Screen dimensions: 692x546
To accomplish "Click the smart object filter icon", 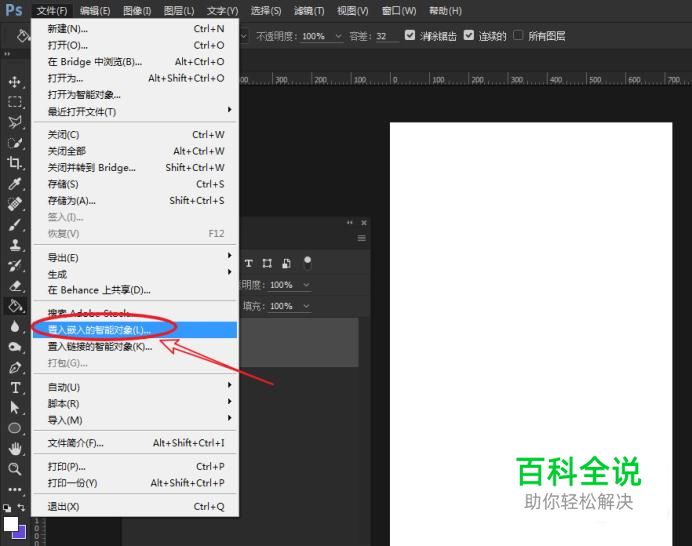I will tap(286, 264).
